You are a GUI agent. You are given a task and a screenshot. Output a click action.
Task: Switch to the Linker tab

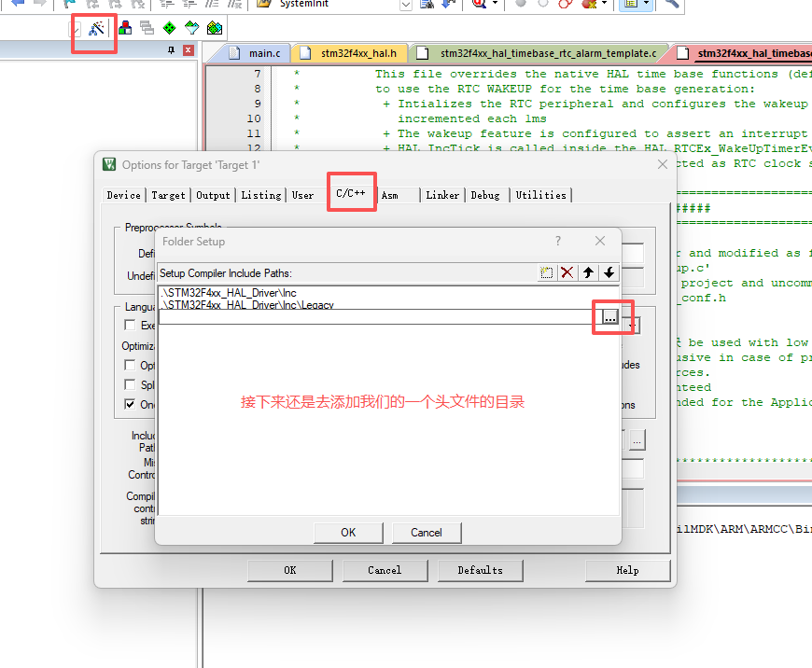coord(442,195)
